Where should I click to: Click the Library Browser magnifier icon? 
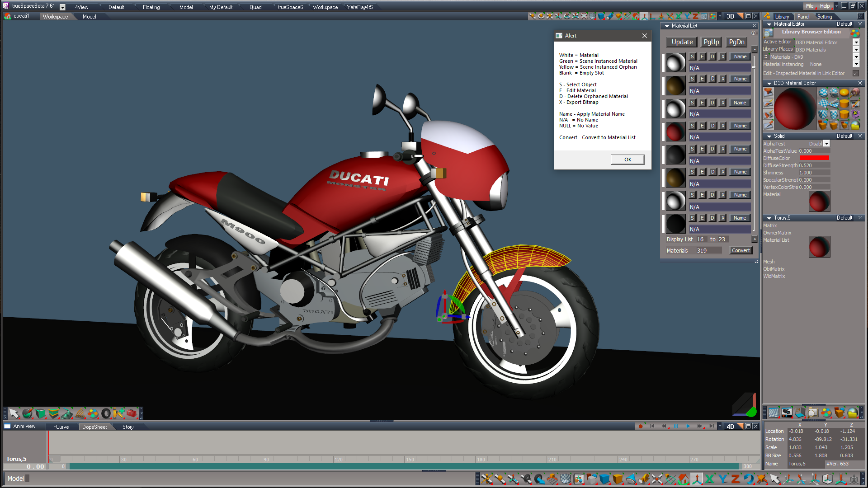[768, 33]
